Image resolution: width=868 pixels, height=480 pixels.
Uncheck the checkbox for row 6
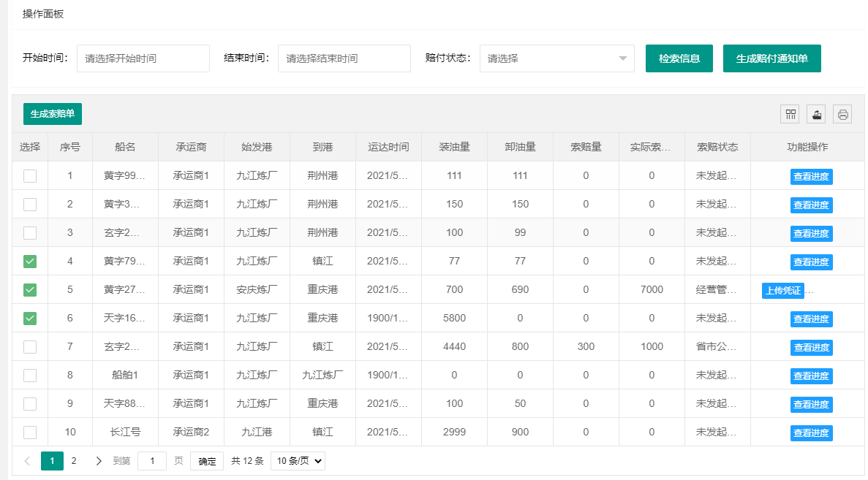[x=30, y=319]
